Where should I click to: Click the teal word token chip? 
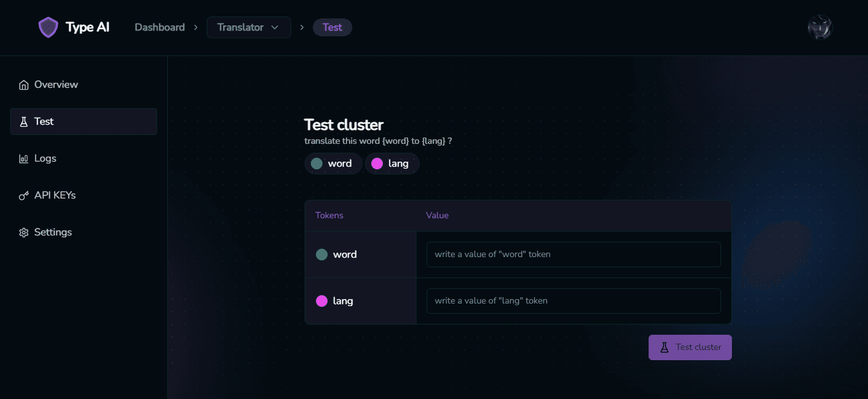point(333,164)
